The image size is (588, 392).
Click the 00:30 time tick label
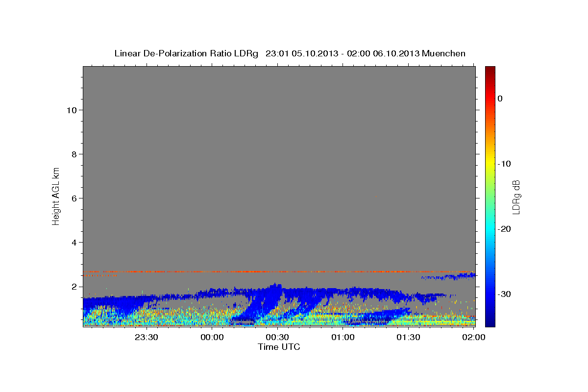point(277,337)
